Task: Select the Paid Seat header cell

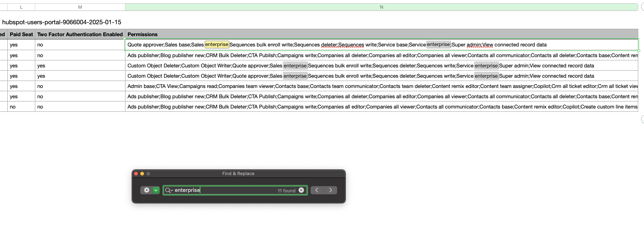Action: click(x=21, y=35)
